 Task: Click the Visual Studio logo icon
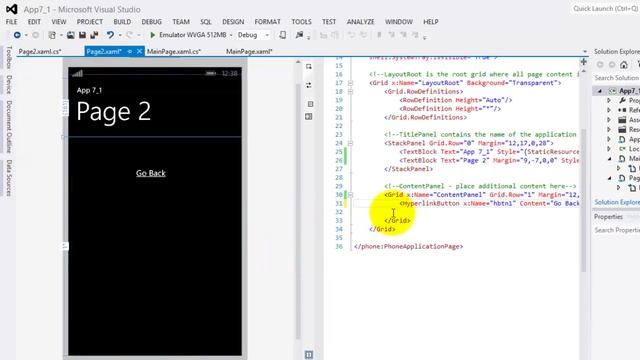click(x=11, y=9)
